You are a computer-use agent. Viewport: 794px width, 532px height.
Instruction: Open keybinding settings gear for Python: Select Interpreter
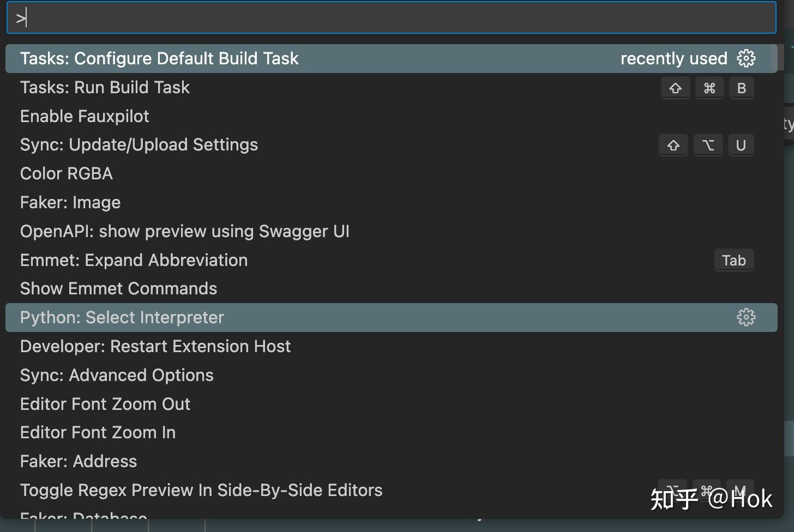pyautogui.click(x=745, y=317)
